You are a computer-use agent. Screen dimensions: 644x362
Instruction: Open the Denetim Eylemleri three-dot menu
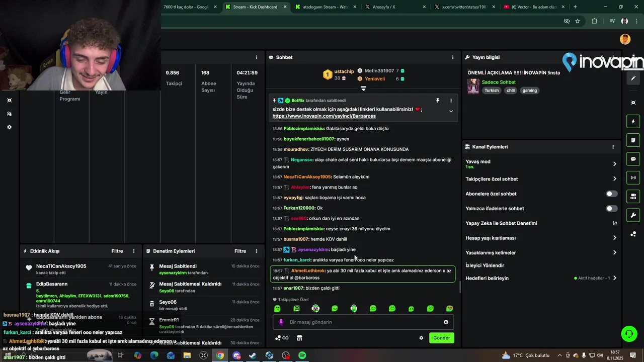pyautogui.click(x=257, y=251)
